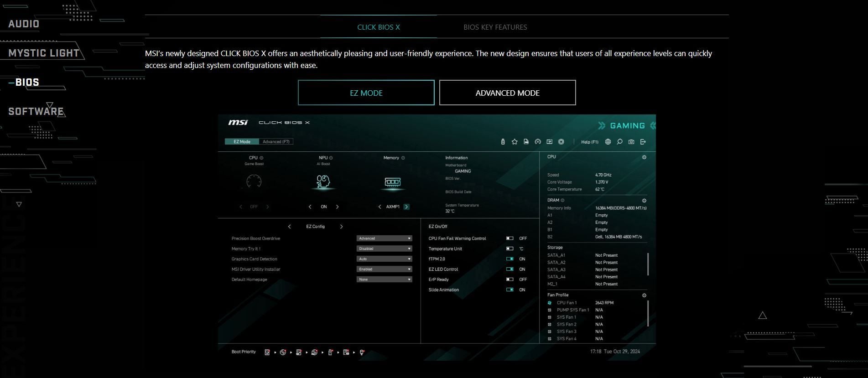
Task: Open Precision Boost Overdrive dropdown
Action: tap(384, 238)
